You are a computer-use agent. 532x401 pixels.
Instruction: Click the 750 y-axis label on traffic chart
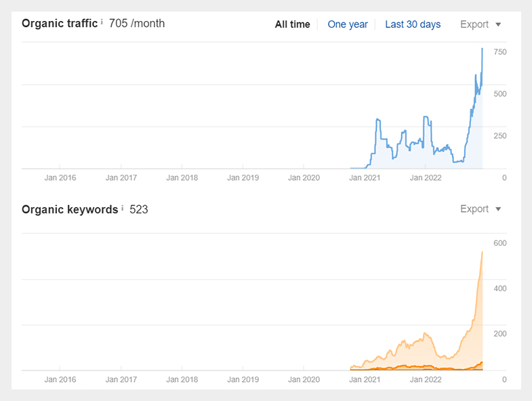click(500, 52)
